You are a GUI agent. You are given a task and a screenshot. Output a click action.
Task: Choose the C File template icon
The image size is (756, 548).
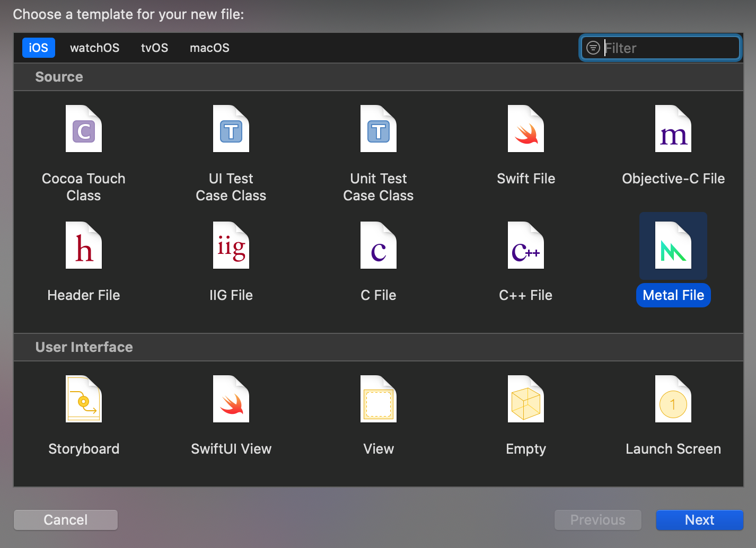pos(379,245)
